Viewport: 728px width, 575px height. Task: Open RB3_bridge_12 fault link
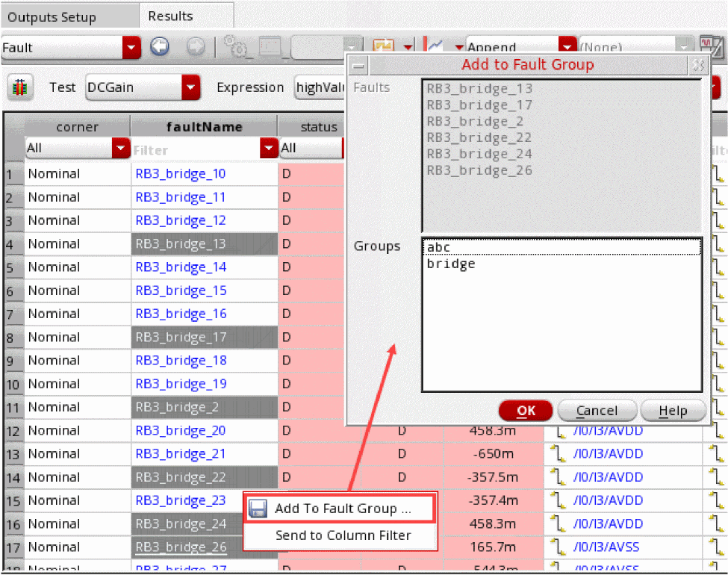(x=180, y=220)
